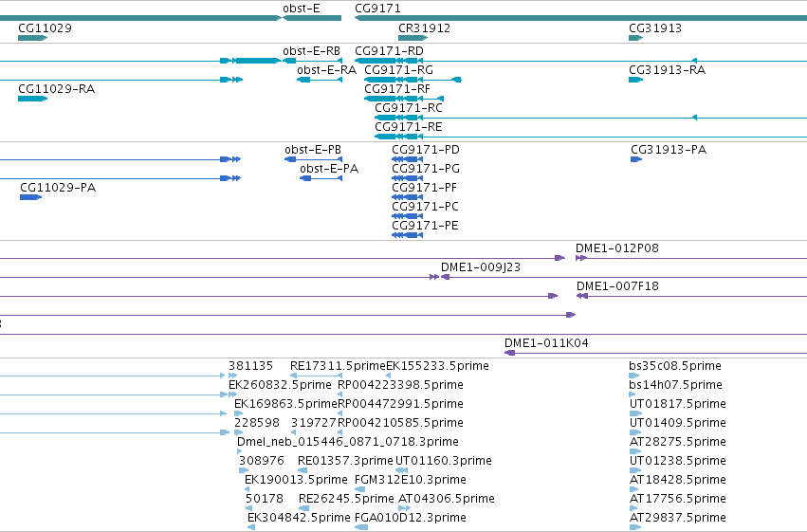Image resolution: width=807 pixels, height=532 pixels.
Task: Open EST UT01238.5prime
Action: point(678,461)
